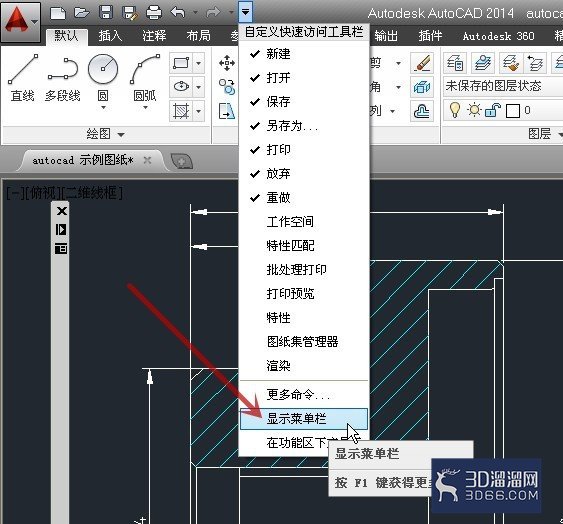563x524 pixels.
Task: Click the Offset tool icon
Action: [x=422, y=111]
